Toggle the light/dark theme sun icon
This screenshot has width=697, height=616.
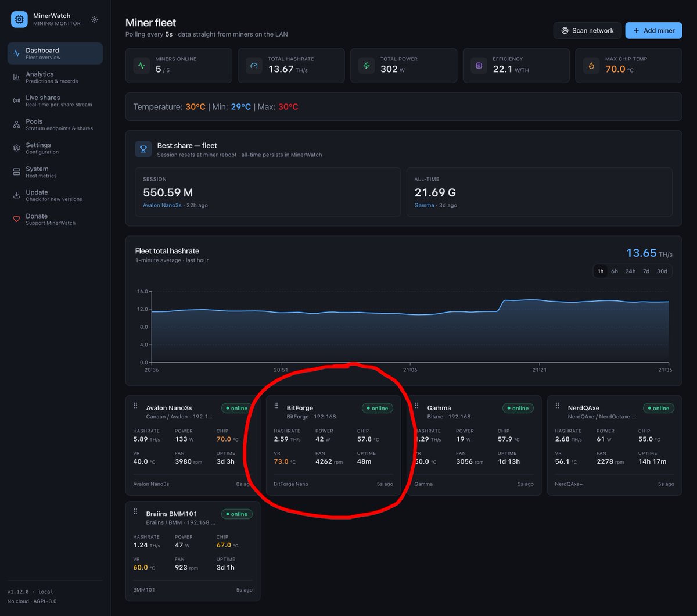(95, 19)
